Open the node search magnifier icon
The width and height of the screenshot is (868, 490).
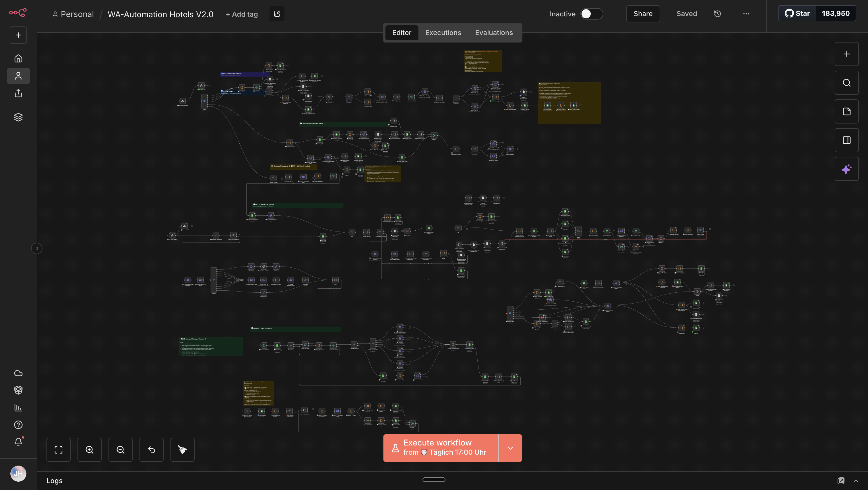click(x=846, y=83)
